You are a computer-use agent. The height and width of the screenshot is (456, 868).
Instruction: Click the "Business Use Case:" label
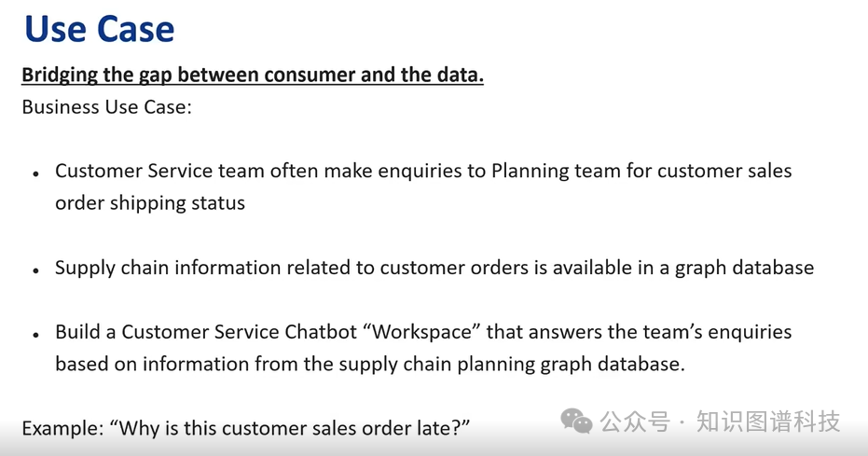(x=106, y=106)
